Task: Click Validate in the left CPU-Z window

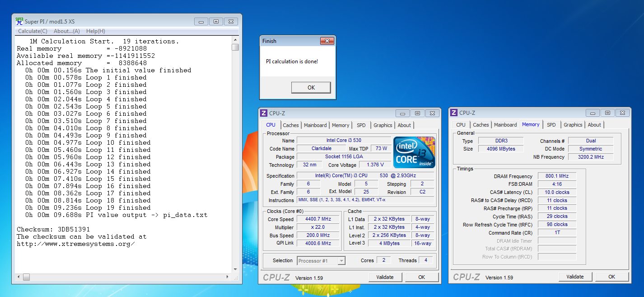Action: point(385,277)
